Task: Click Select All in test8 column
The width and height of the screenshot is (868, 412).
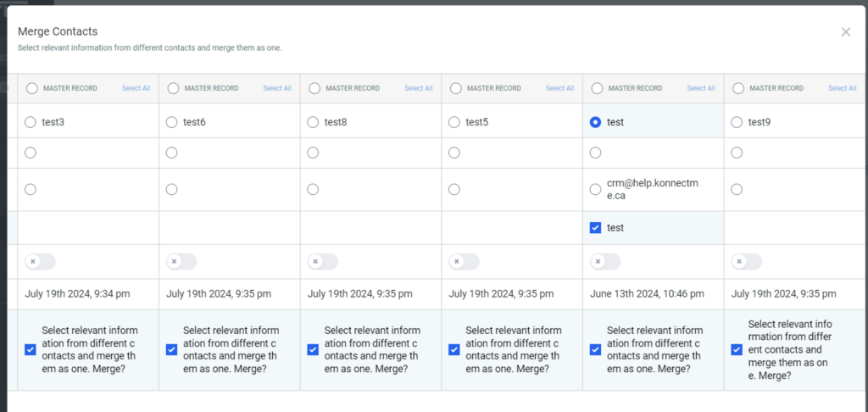Action: (418, 88)
